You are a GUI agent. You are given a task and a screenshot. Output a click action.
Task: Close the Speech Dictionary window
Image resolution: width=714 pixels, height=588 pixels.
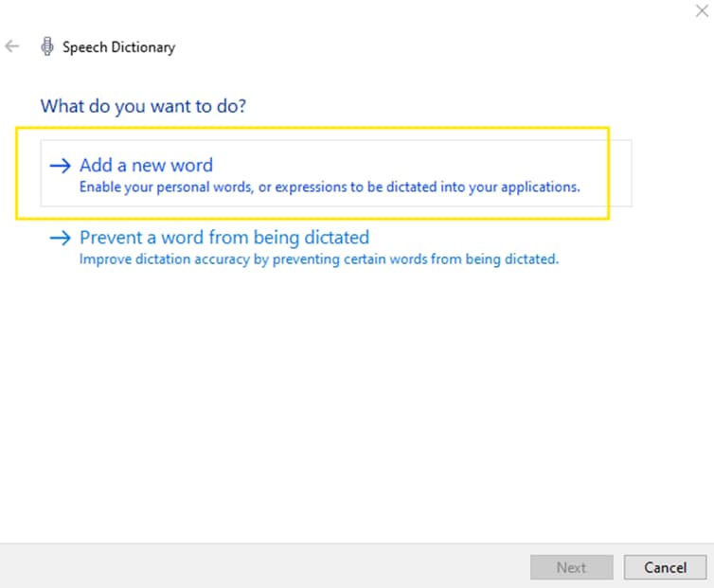tap(702, 10)
